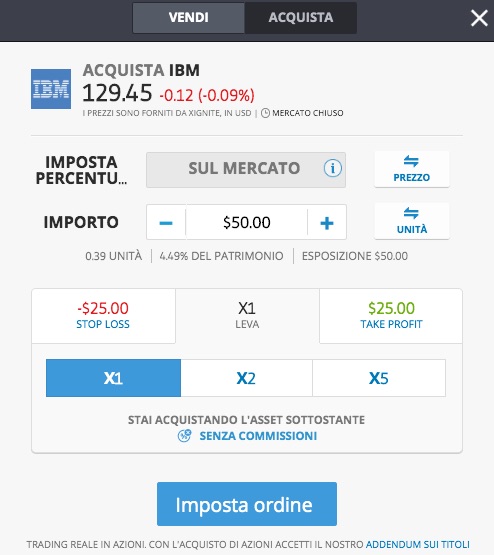494x555 pixels.
Task: Open the ADDENDUM SUI TITOLI link
Action: click(x=418, y=544)
